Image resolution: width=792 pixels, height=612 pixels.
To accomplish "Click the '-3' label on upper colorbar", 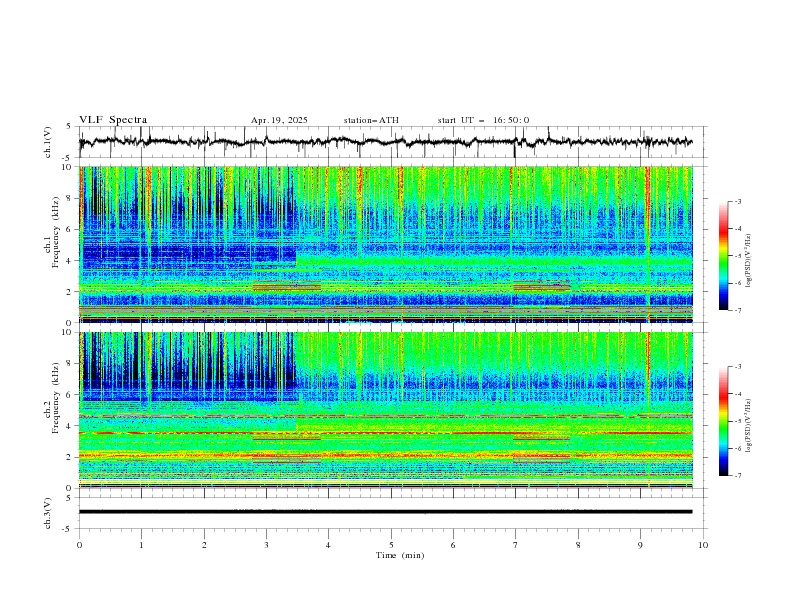I will [737, 201].
